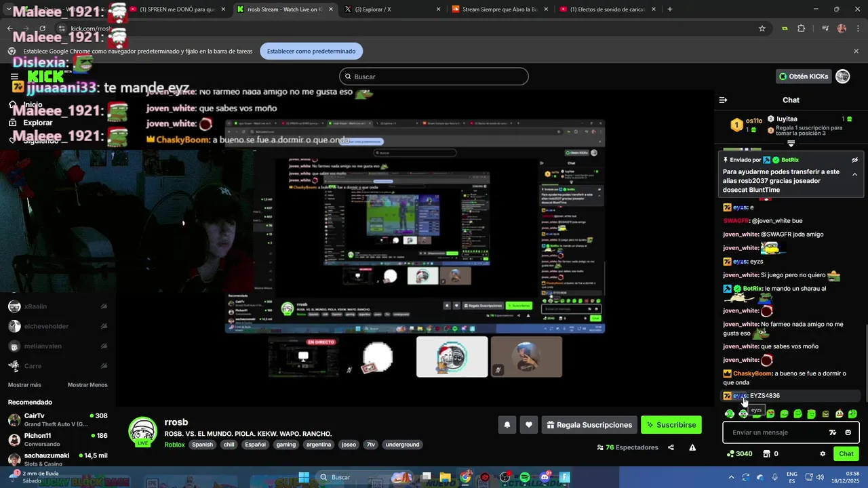Click the 76 Espectadores viewer count
868x488 pixels.
tap(627, 447)
